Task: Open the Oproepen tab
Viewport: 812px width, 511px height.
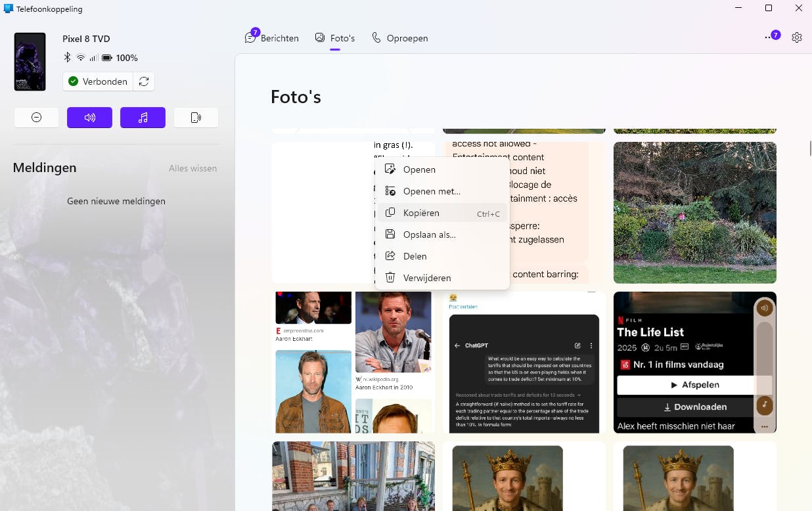Action: (400, 38)
